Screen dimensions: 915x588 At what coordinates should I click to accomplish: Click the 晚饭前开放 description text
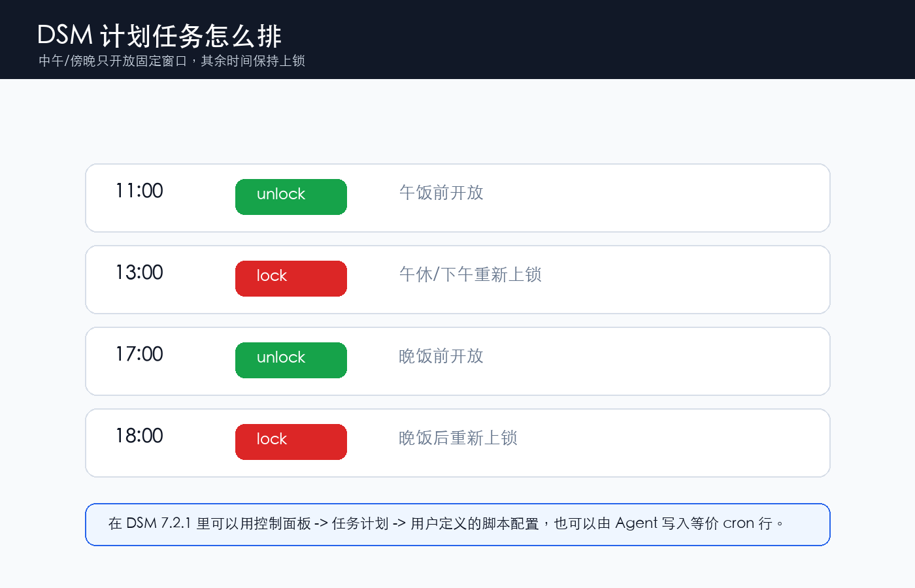tap(441, 356)
